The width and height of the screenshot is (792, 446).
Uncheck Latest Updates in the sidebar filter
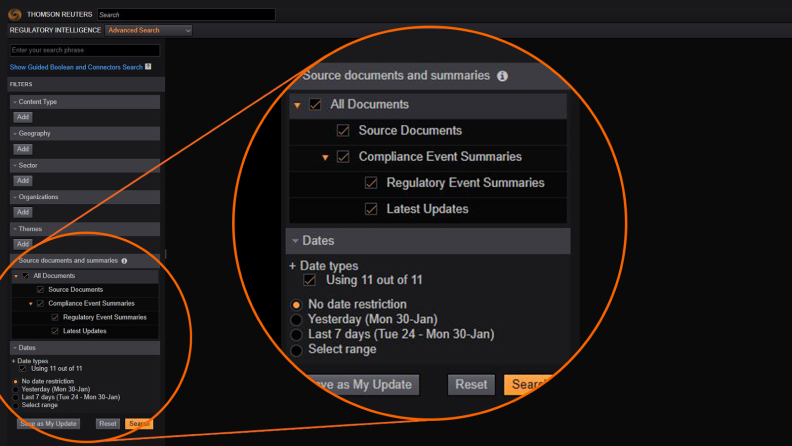[55, 331]
